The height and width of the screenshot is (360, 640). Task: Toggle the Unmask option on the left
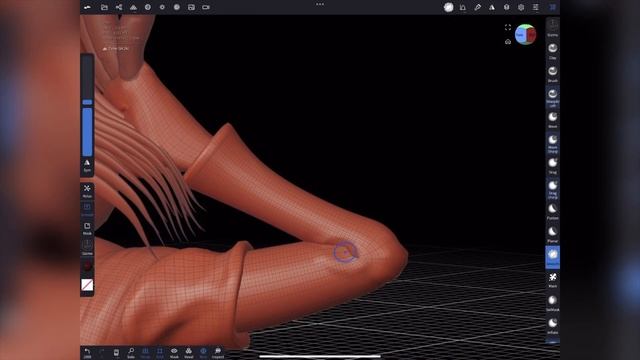87,209
